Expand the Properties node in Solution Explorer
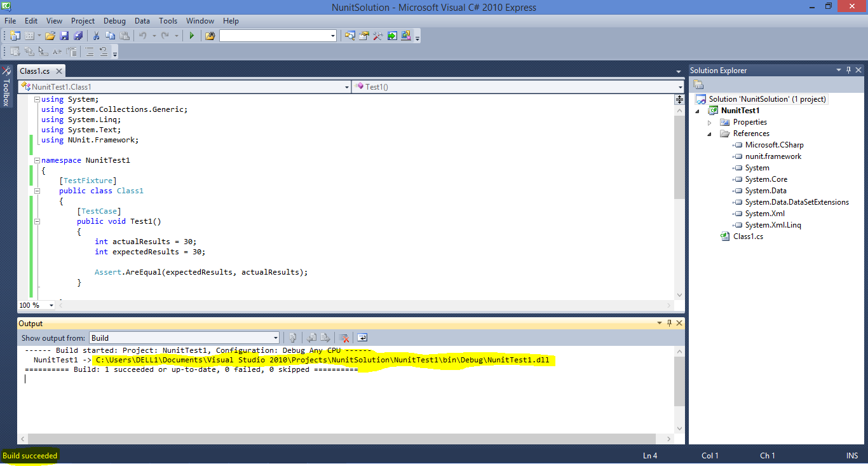Screen dimensions: 868x466 tap(710, 121)
